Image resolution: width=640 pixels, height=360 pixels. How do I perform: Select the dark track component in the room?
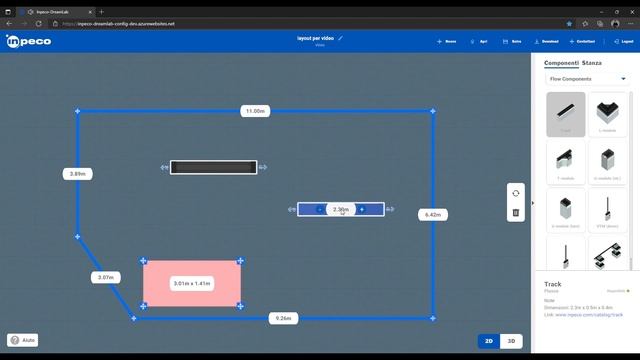213,167
